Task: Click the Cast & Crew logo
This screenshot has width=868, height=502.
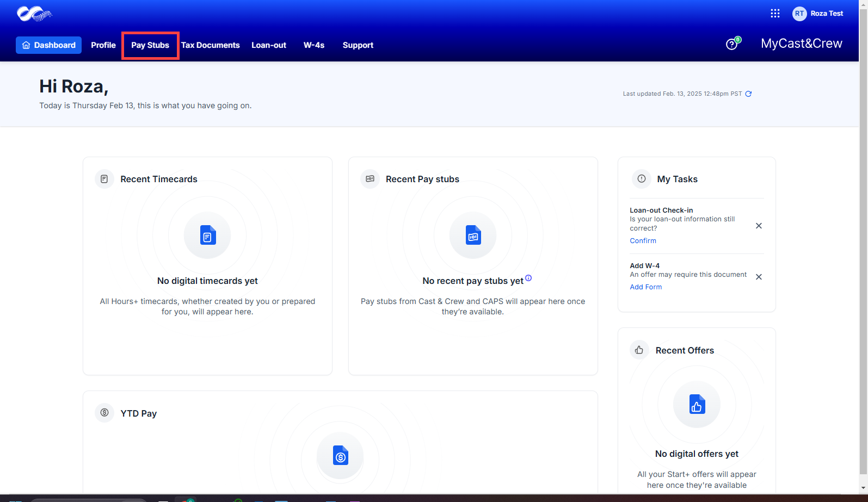Action: [34, 14]
